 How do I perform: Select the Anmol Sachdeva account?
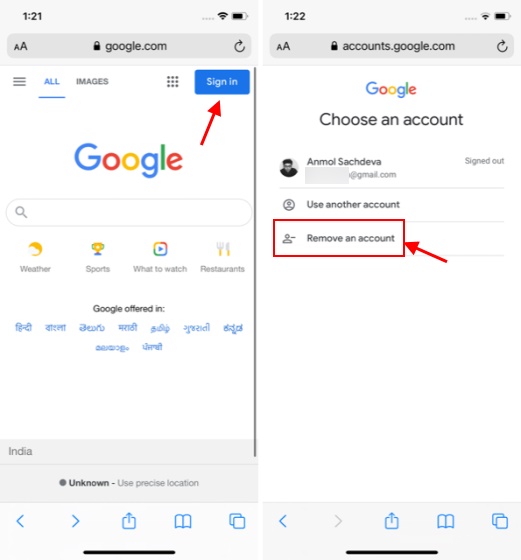pos(391,168)
